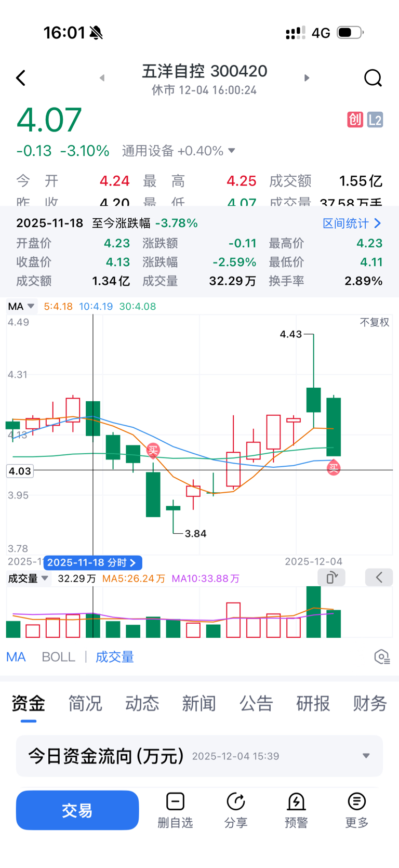Open the 2025-11-18 分时 chart label

92,562
